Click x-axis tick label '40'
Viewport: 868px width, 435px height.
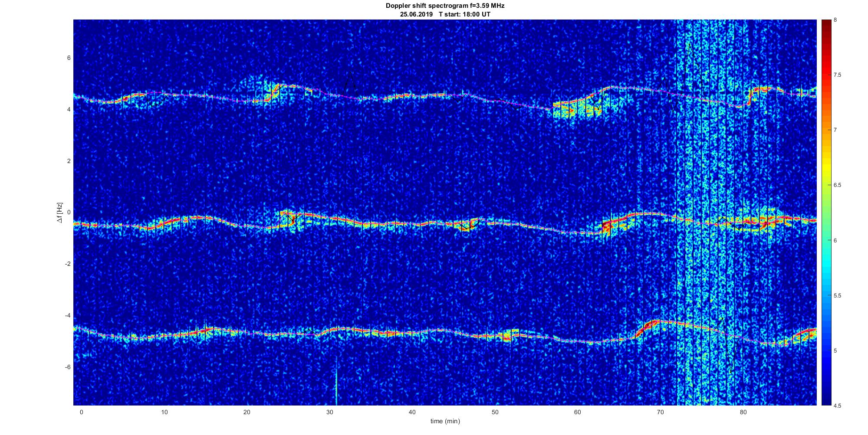click(x=412, y=412)
